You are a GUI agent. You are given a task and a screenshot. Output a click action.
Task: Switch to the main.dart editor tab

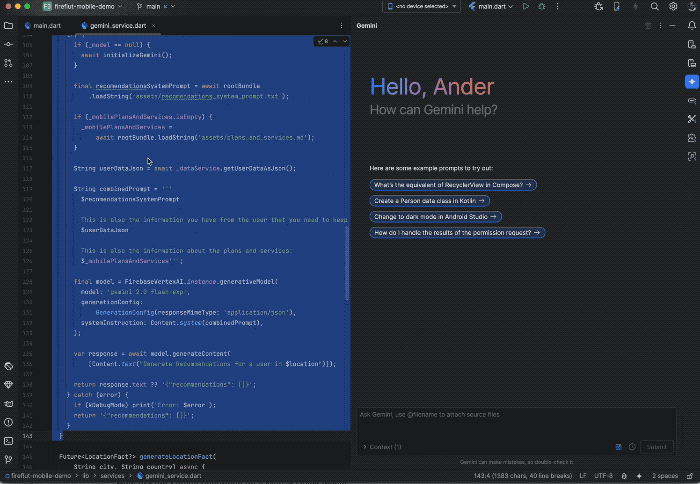pos(43,26)
